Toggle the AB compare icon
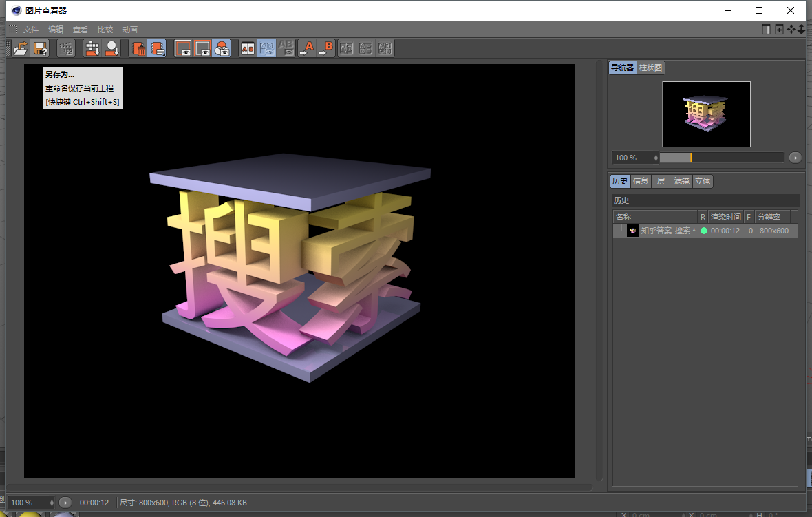Viewport: 812px width, 517px height. pyautogui.click(x=248, y=48)
